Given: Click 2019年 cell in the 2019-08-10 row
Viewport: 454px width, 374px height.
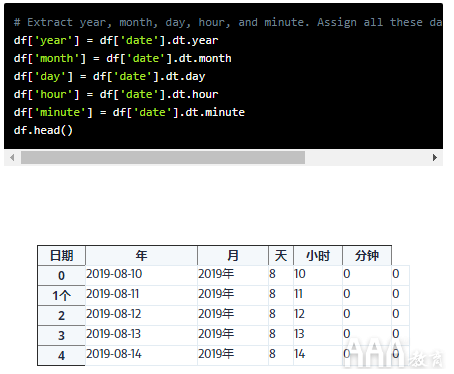Looking at the screenshot, I should point(233,275).
